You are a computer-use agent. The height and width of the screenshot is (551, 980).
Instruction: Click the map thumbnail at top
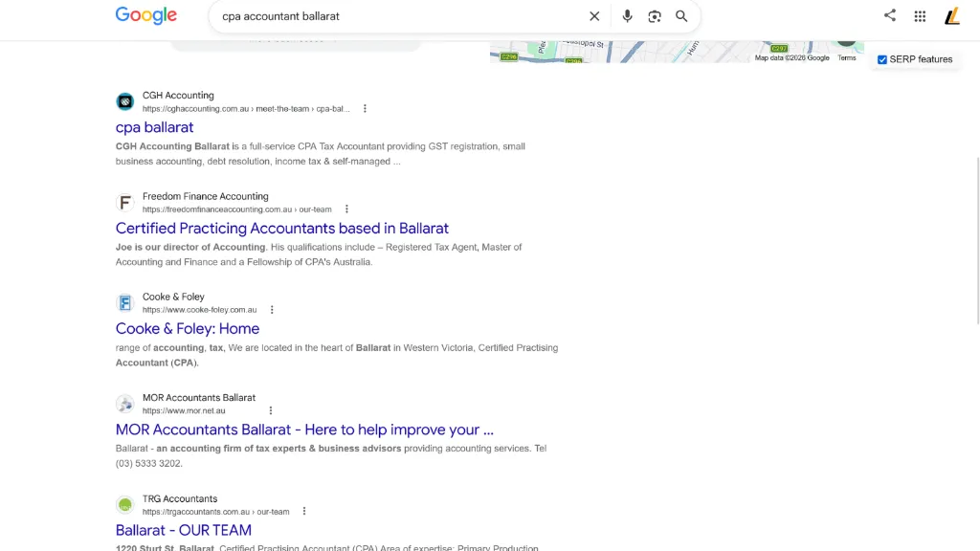(x=677, y=52)
